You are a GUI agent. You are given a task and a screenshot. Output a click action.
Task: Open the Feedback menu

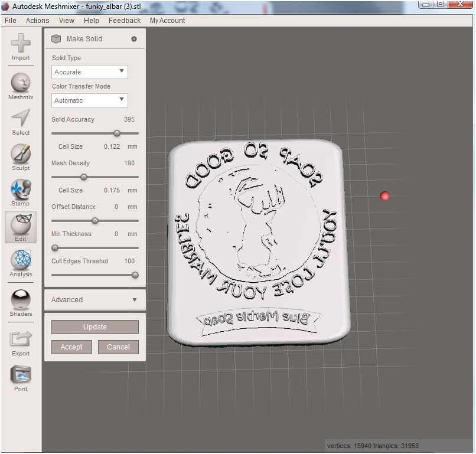coord(125,20)
